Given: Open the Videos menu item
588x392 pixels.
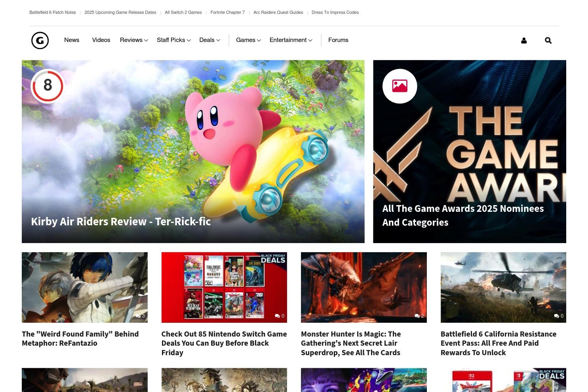Looking at the screenshot, I should [x=101, y=40].
